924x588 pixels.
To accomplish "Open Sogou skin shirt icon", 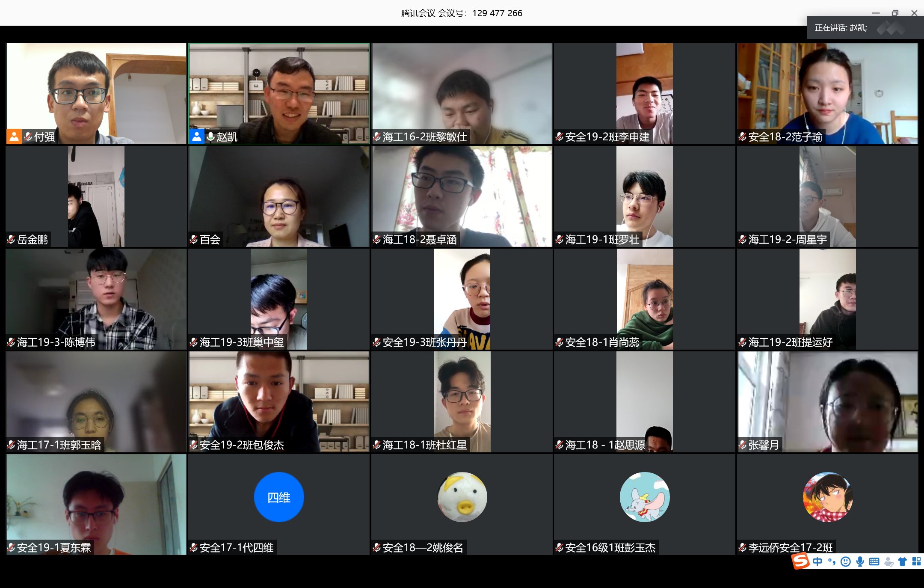I will click(902, 561).
